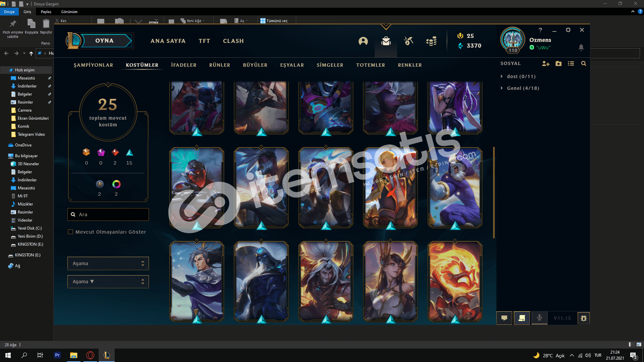Open the TFT section
644x362 pixels.
[x=204, y=41]
